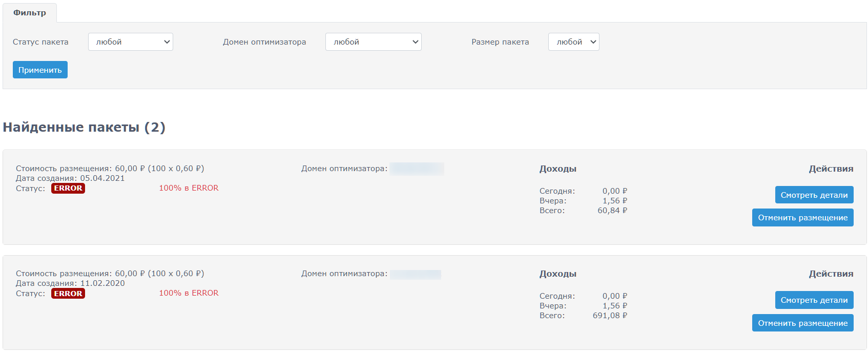Click the date 11.02.2020 text

point(102,283)
